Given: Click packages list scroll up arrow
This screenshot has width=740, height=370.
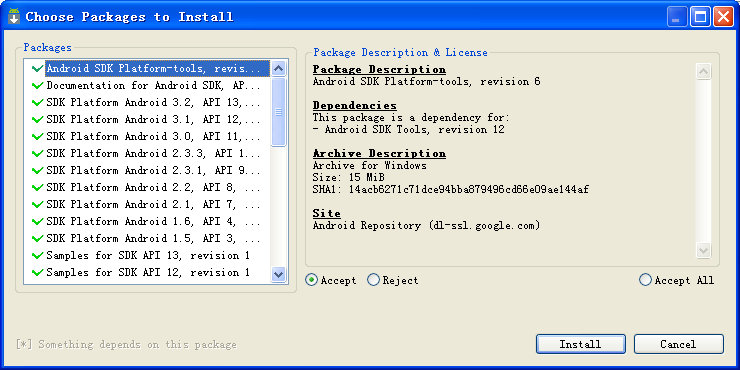Looking at the screenshot, I should click(x=278, y=68).
